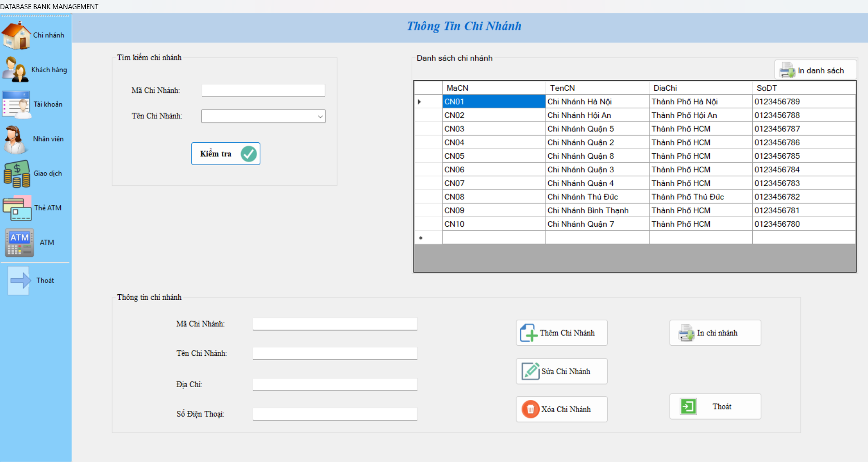Open the ATM machine icon

point(20,243)
